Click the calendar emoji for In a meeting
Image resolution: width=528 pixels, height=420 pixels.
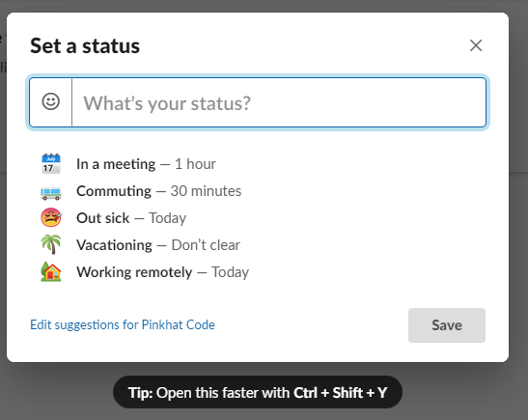coord(51,164)
